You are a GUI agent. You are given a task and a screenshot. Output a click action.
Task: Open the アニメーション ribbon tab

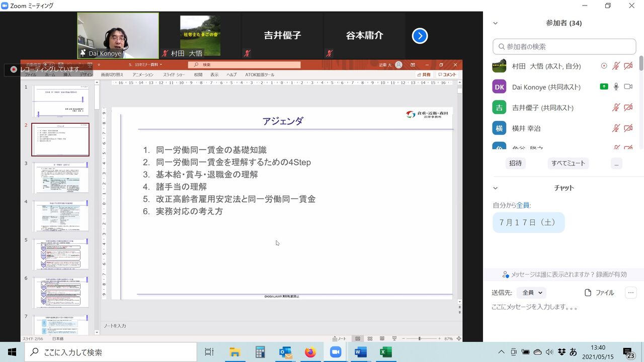pyautogui.click(x=143, y=74)
